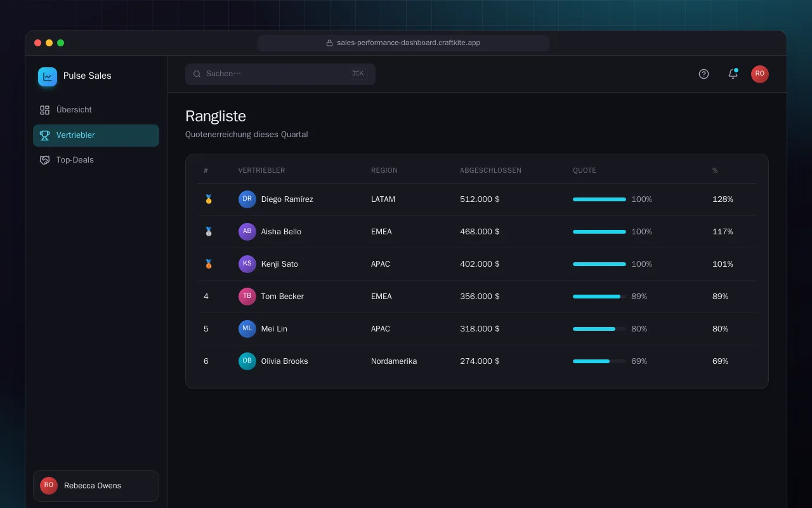812x508 pixels.
Task: Click the 512.000 $ amount
Action: (480, 199)
